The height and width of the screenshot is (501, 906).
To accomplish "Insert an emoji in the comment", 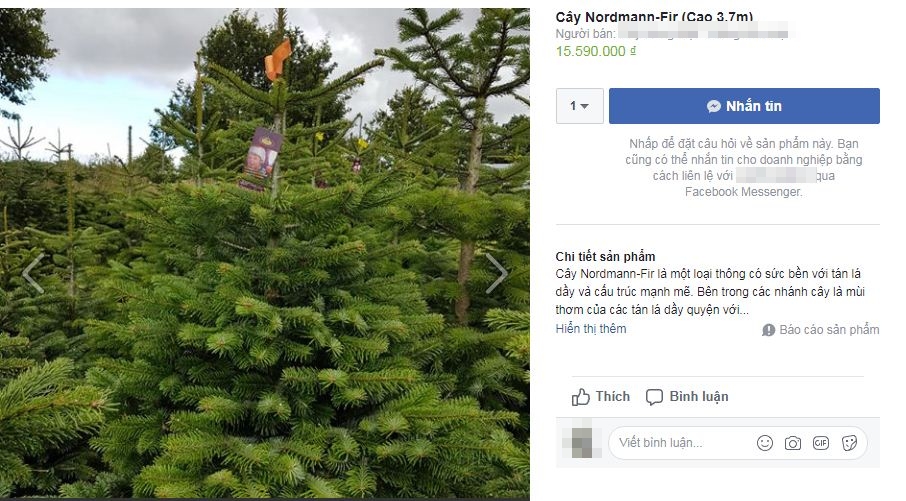I will [764, 443].
